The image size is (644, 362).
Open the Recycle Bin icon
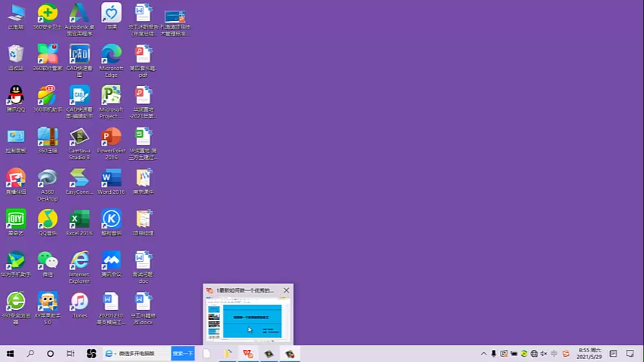[16, 58]
